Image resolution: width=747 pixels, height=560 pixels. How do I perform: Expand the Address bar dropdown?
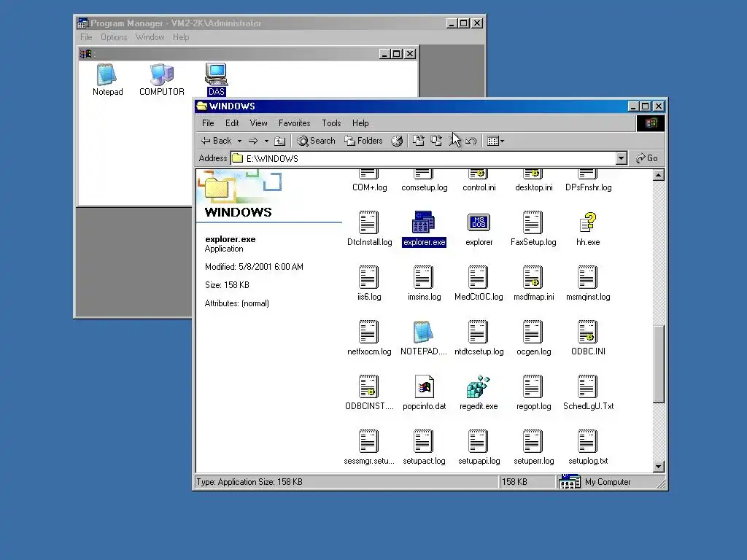coord(621,158)
